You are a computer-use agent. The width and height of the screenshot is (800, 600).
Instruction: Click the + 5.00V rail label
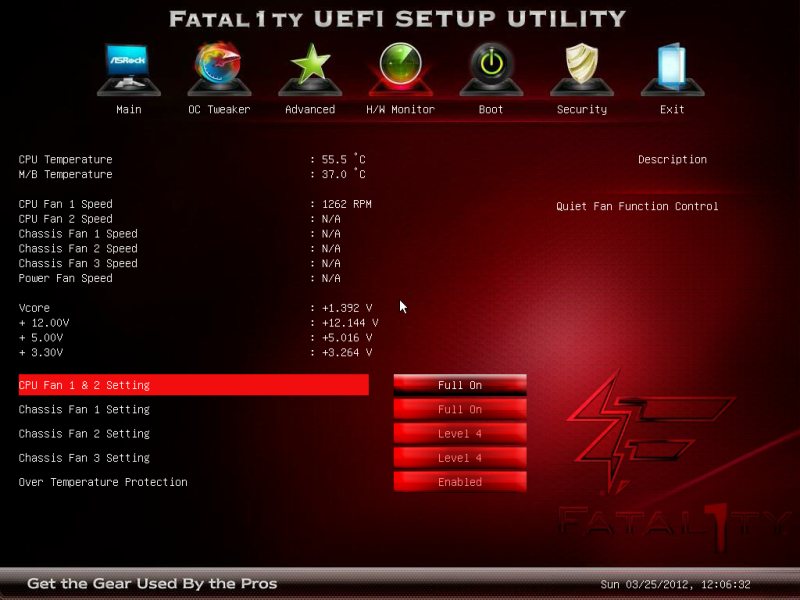tap(41, 338)
